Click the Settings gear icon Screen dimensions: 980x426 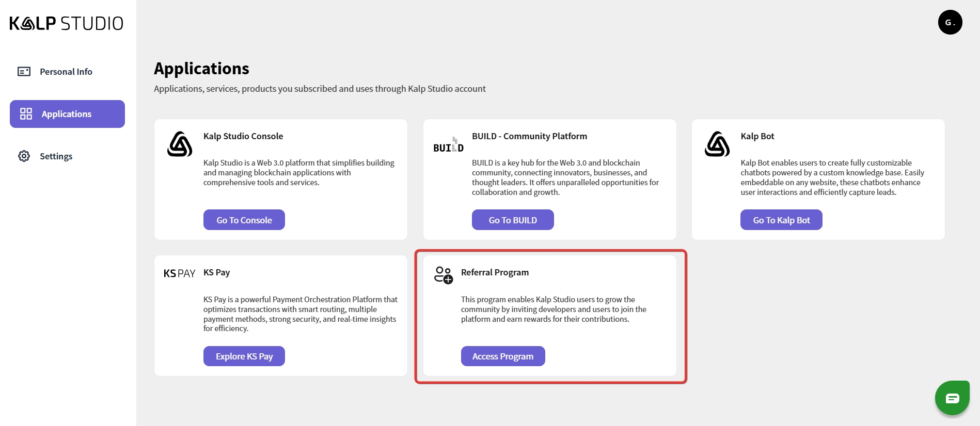[24, 156]
